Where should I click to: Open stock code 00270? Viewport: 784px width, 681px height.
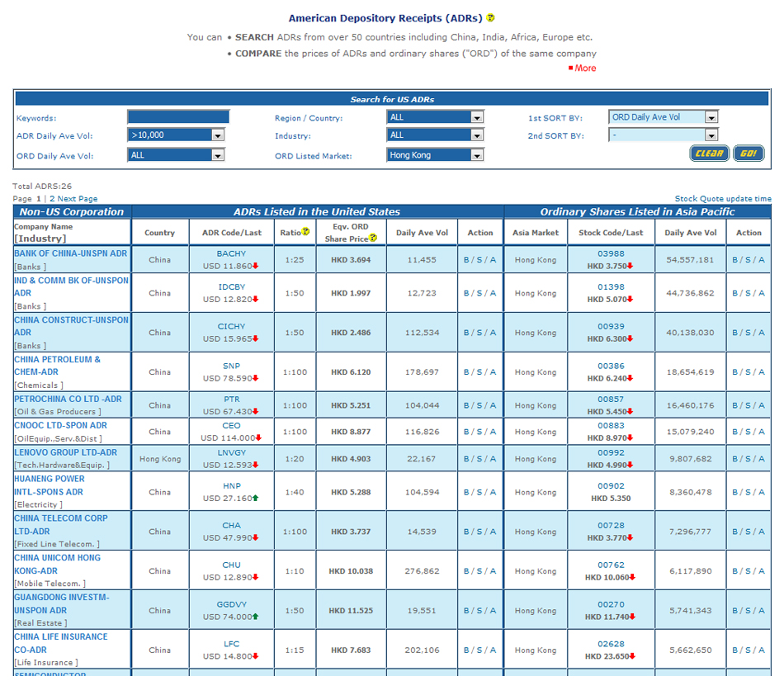point(611,604)
